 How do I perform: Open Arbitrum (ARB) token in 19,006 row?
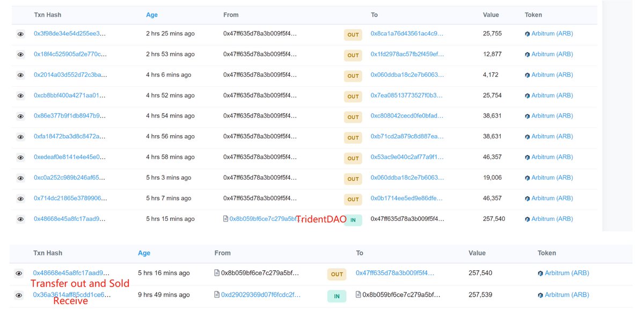coord(552,178)
